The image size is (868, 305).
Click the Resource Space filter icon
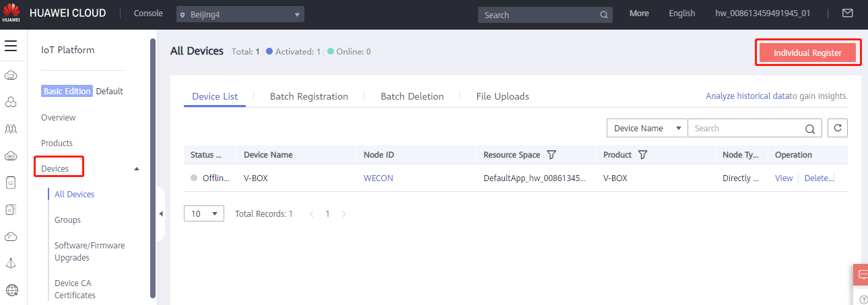[x=552, y=155]
